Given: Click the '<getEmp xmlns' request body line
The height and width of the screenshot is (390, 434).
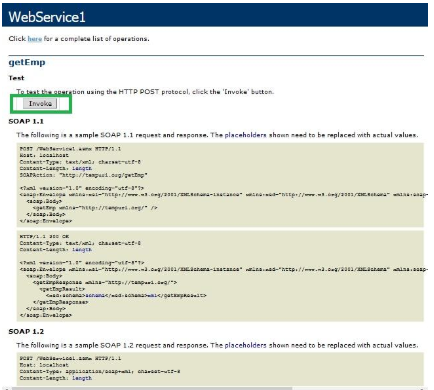Looking at the screenshot, I should pos(95,208).
